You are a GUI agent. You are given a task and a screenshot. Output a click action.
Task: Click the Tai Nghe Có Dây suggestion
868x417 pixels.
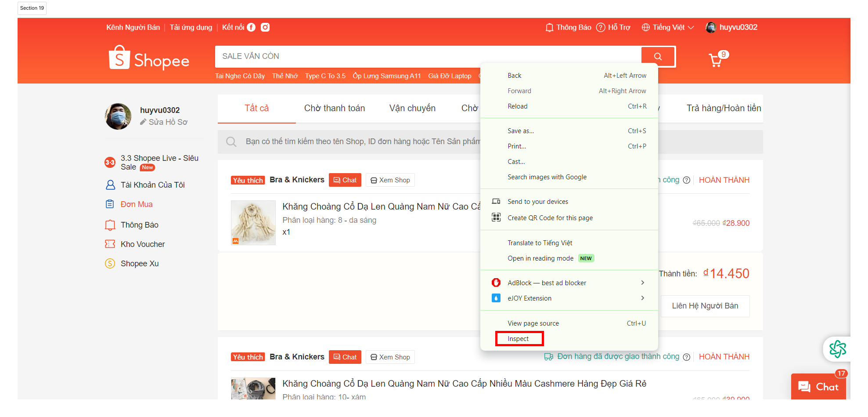(240, 76)
